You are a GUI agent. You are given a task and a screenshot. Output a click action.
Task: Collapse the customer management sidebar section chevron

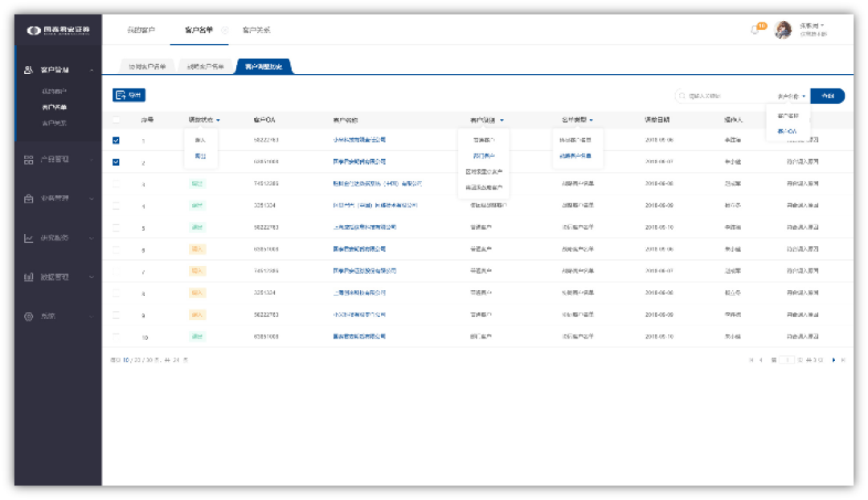(x=92, y=70)
